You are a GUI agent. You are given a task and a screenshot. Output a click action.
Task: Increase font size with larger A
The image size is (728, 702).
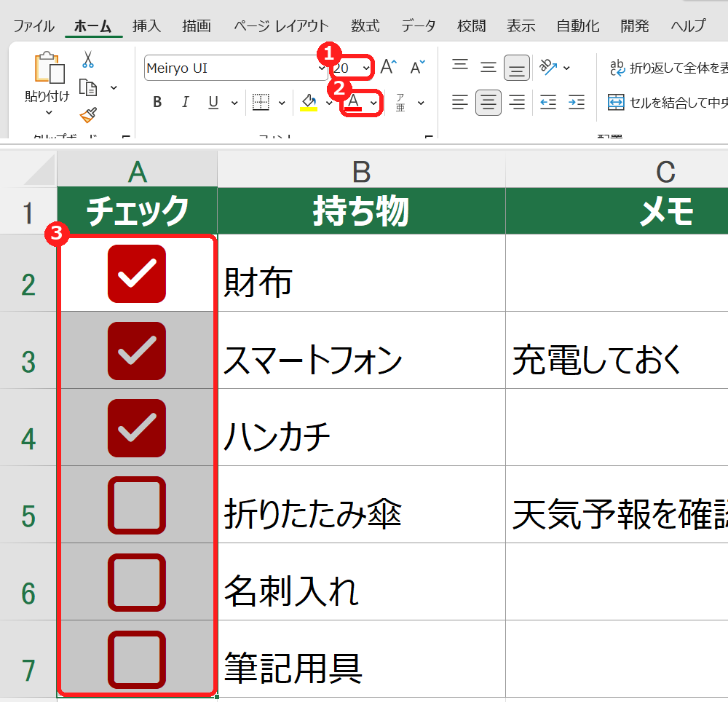(389, 67)
